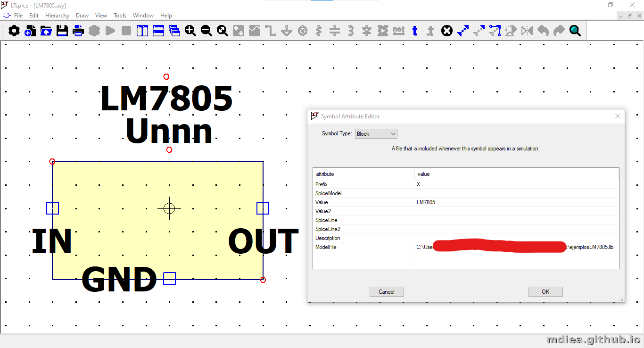Click the 'value' column header
The width and height of the screenshot is (644, 348).
[x=517, y=174]
